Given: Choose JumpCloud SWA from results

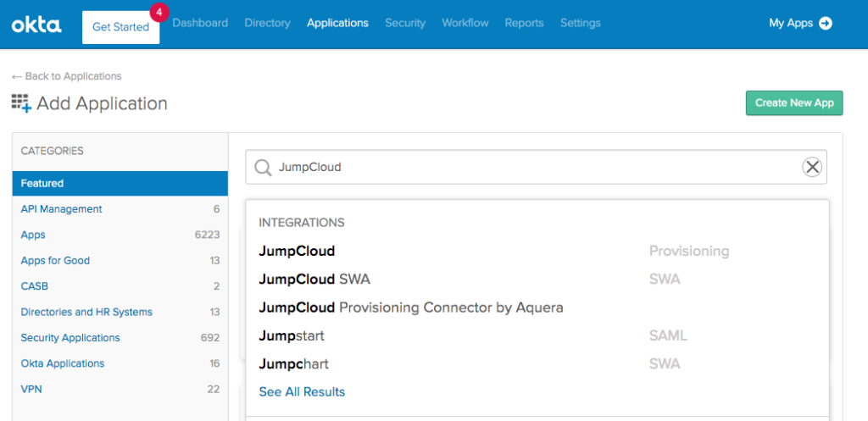Looking at the screenshot, I should (x=314, y=279).
